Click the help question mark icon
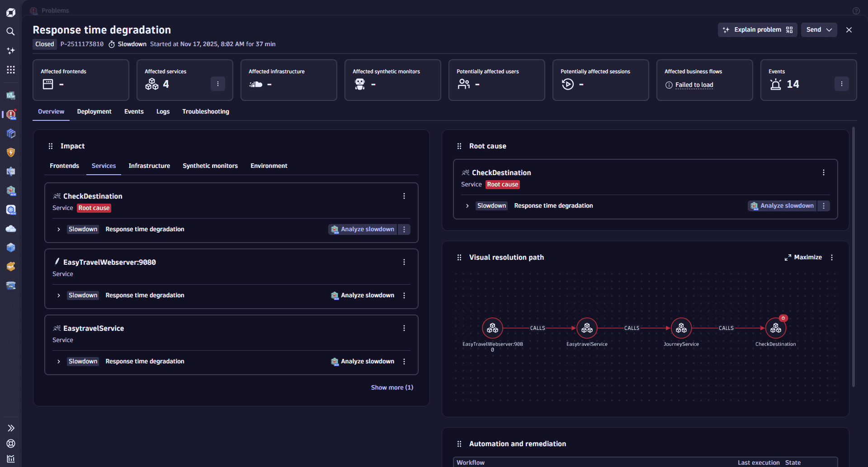The image size is (868, 467). point(856,11)
